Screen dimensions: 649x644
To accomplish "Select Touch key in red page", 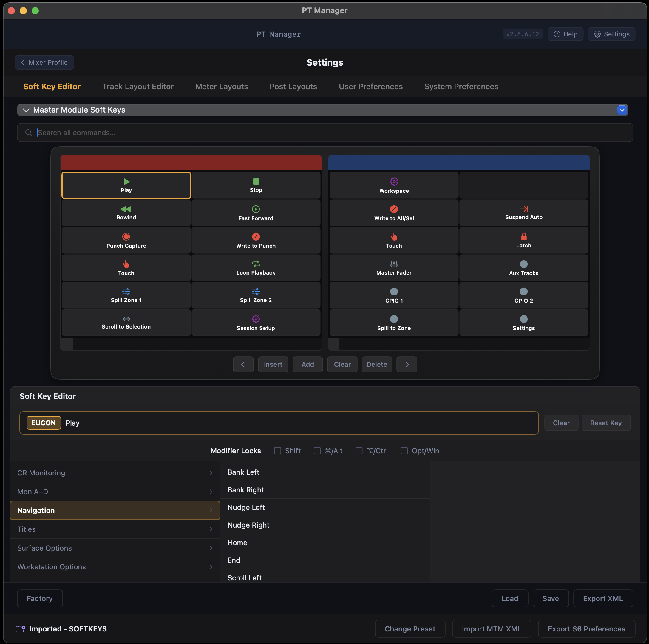I will pos(126,268).
